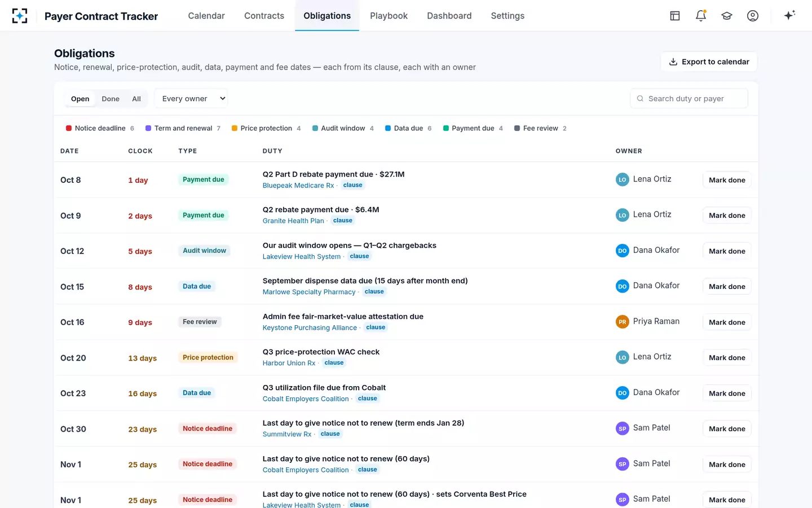This screenshot has width=812, height=508.
Task: Filter by Term and renewal legend chip
Action: click(x=183, y=128)
